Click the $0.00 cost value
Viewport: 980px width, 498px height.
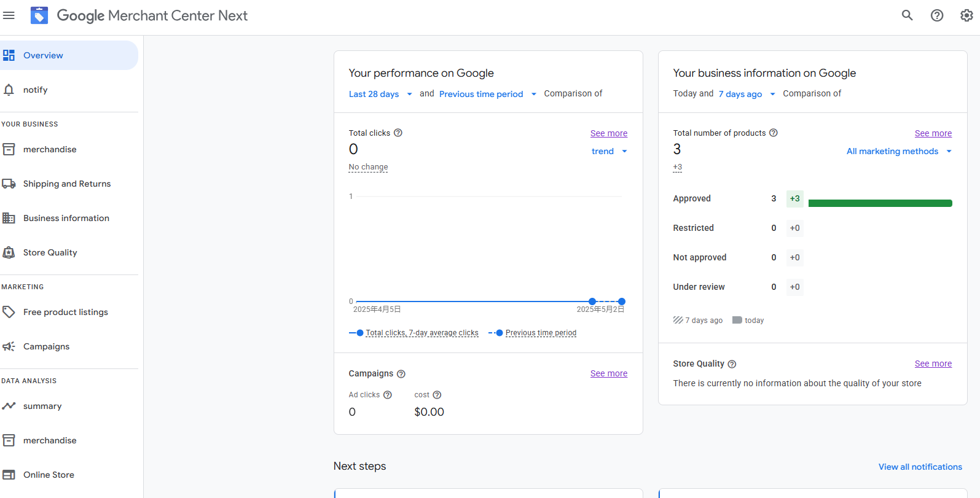pyautogui.click(x=429, y=412)
